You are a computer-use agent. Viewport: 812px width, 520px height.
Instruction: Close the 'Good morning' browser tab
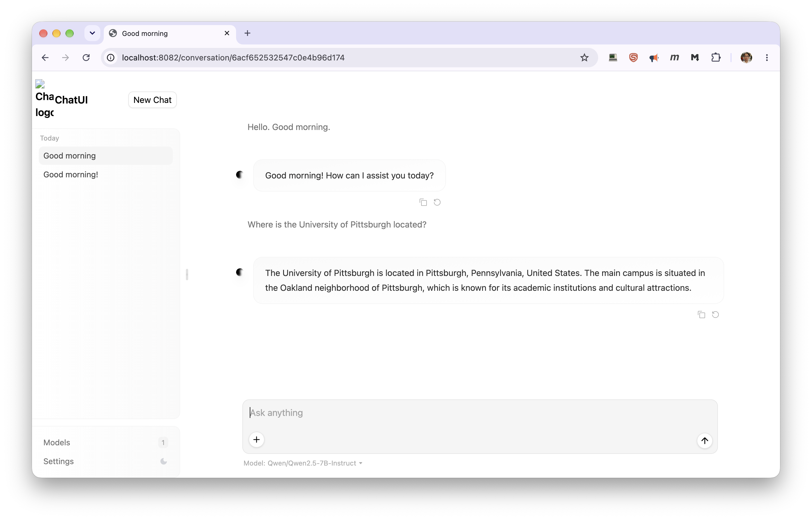227,33
